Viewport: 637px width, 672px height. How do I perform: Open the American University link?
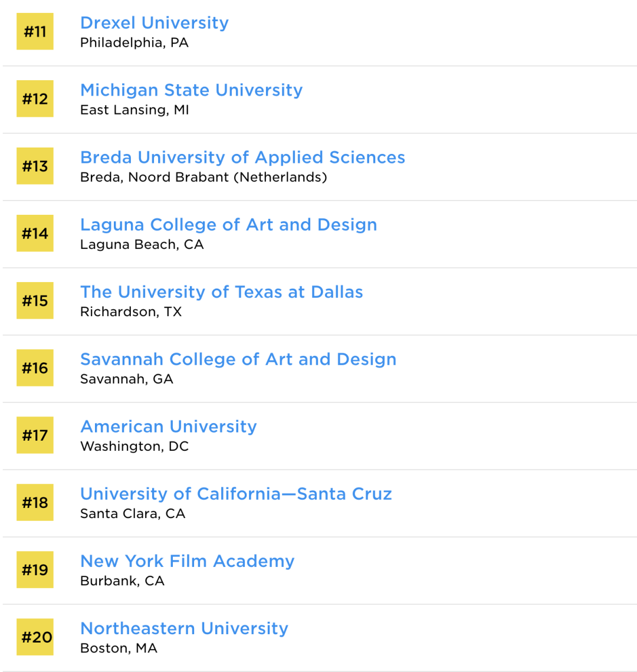(168, 427)
